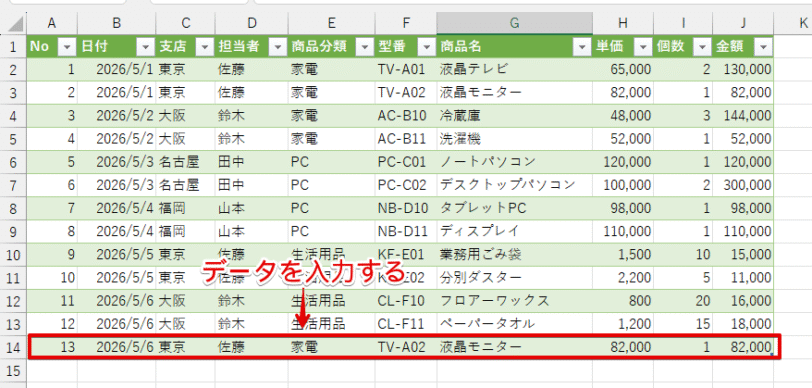
Task: Click date cell 2026/5/2 in row 4
Action: (117, 116)
